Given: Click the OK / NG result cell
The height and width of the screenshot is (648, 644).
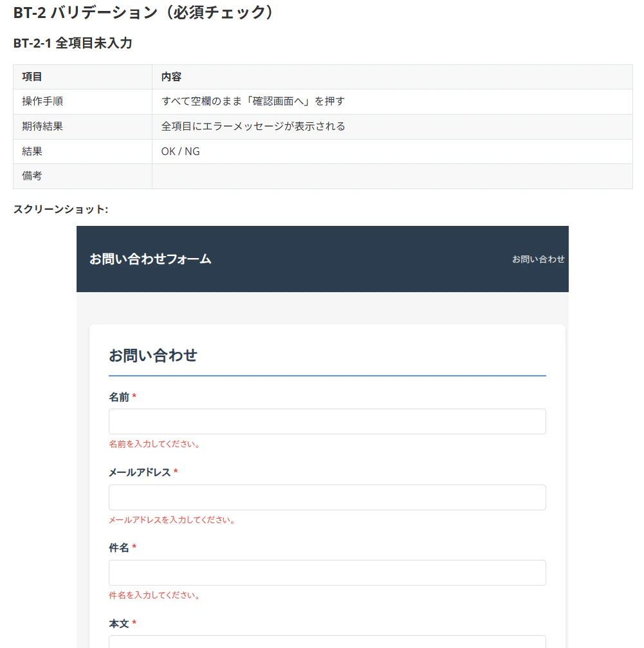Looking at the screenshot, I should pyautogui.click(x=392, y=151).
